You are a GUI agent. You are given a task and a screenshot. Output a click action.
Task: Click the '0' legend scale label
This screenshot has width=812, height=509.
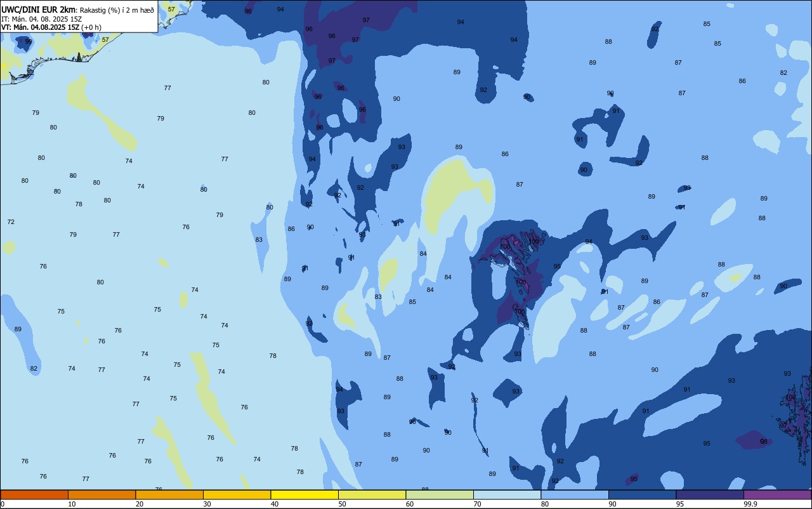click(x=3, y=504)
